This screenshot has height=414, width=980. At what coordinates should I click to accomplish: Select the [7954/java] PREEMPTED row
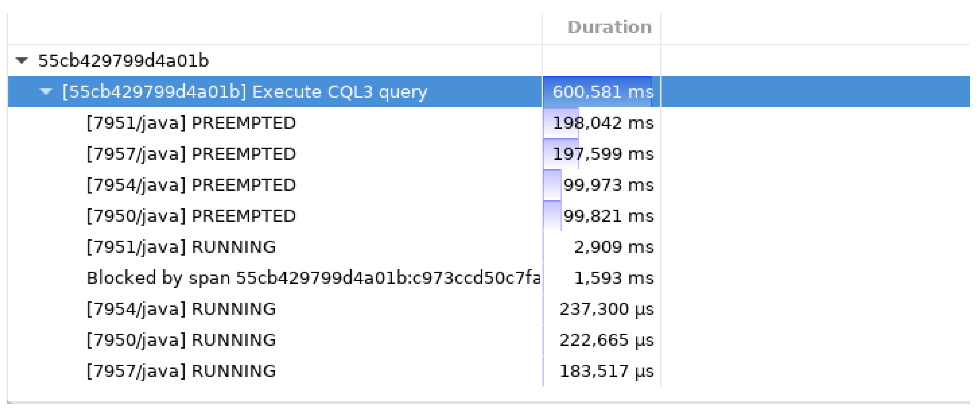click(191, 185)
